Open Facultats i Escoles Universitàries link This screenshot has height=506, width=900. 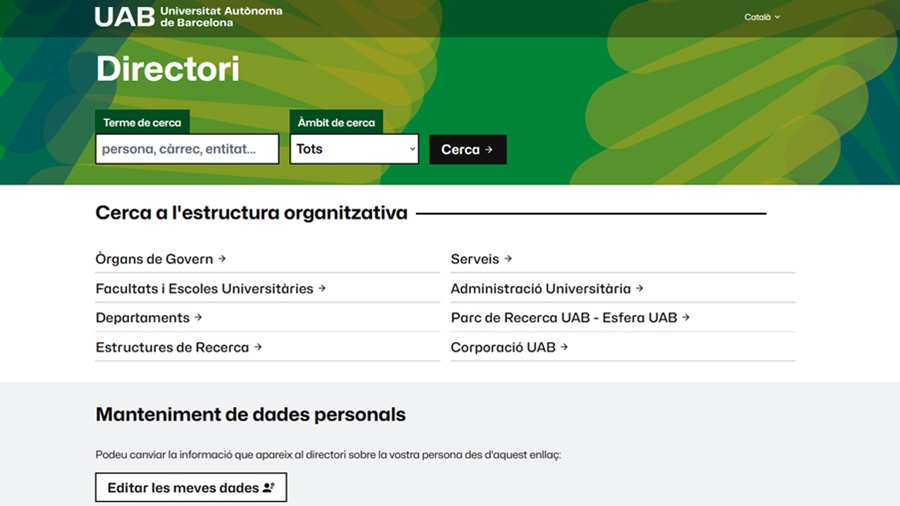pos(210,289)
